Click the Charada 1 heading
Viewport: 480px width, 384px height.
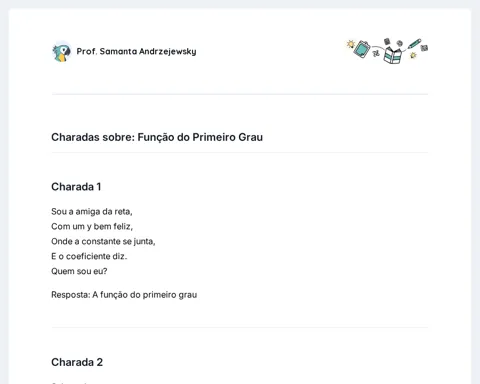point(76,187)
